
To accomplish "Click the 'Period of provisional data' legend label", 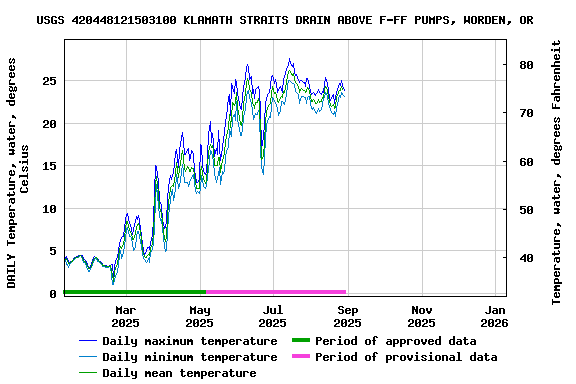I will 406,357.
